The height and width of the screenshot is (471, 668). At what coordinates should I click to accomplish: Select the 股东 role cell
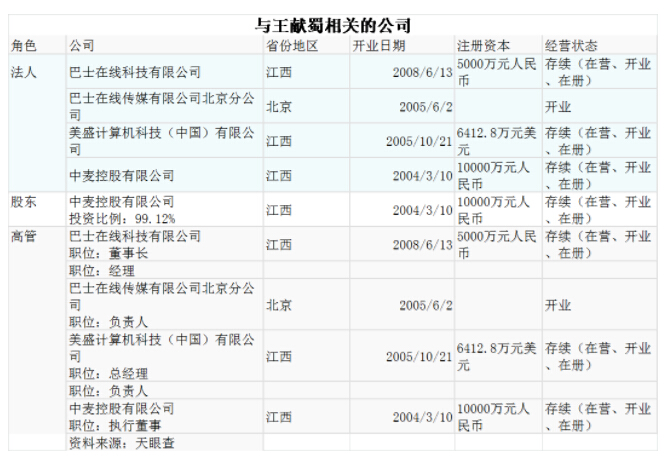23,202
